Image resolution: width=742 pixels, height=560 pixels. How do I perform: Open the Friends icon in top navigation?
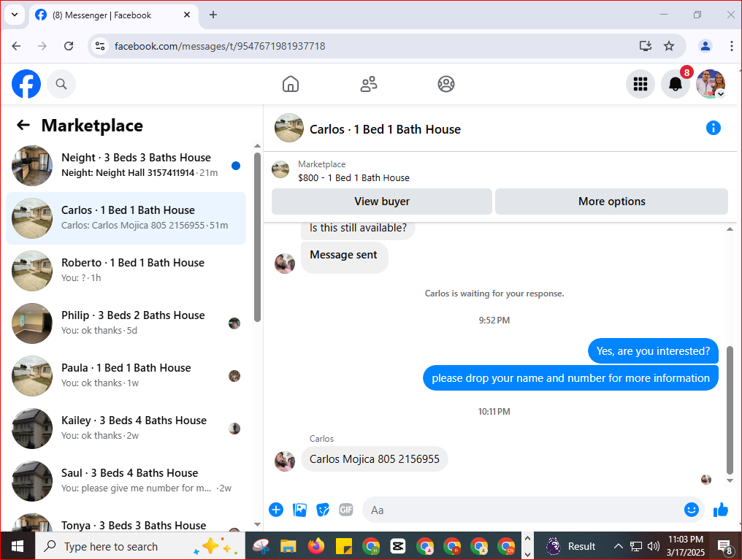tap(369, 84)
